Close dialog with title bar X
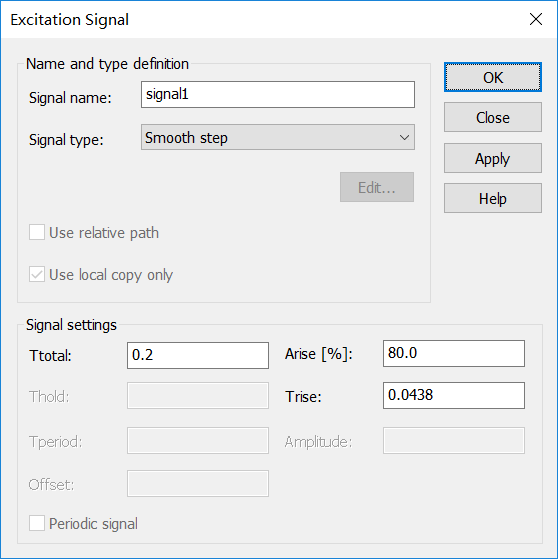 click(536, 19)
